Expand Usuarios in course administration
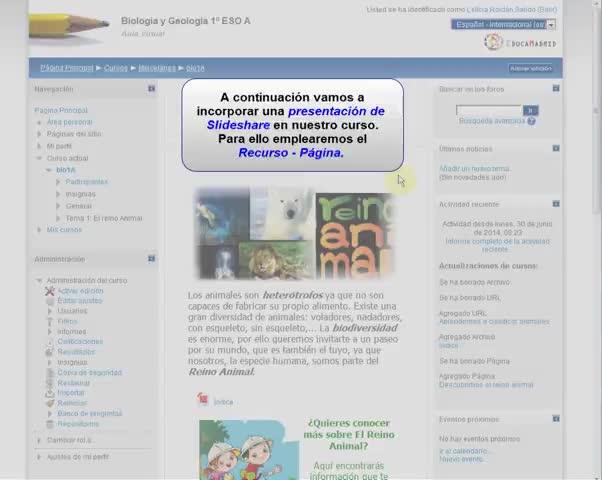The image size is (602, 480). pos(50,311)
